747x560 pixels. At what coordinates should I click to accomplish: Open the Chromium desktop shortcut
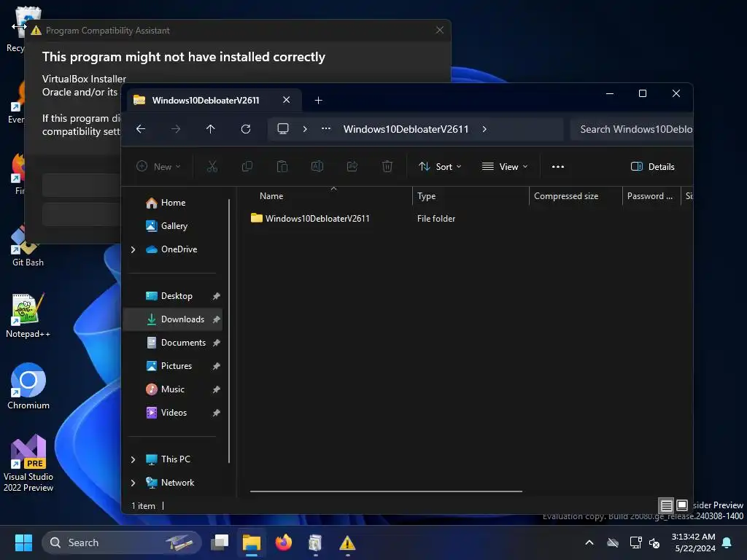[28, 386]
